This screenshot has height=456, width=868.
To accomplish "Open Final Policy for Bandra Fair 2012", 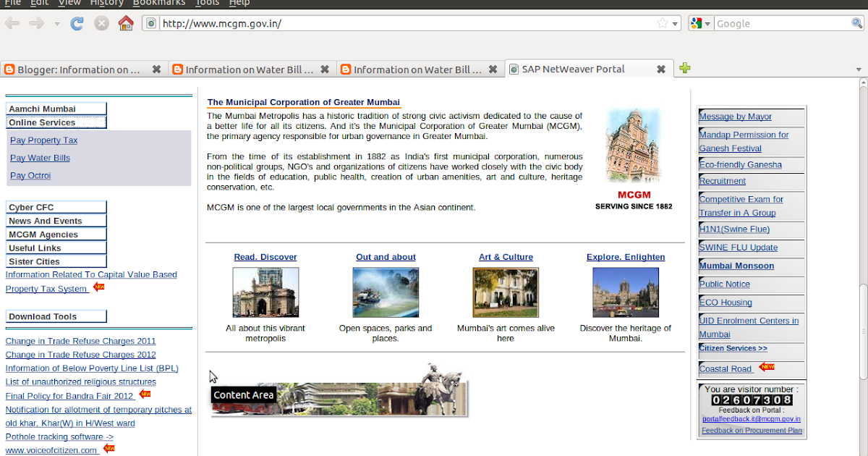I will click(69, 396).
